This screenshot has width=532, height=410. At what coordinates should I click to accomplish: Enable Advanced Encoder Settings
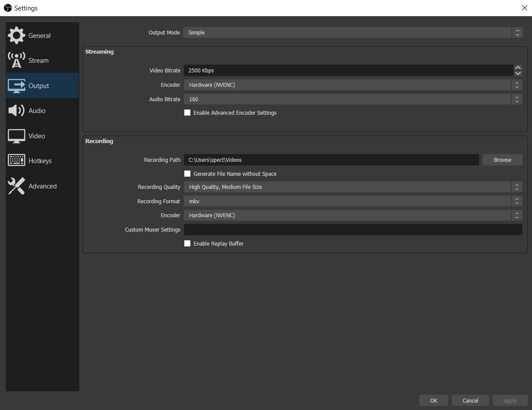187,113
